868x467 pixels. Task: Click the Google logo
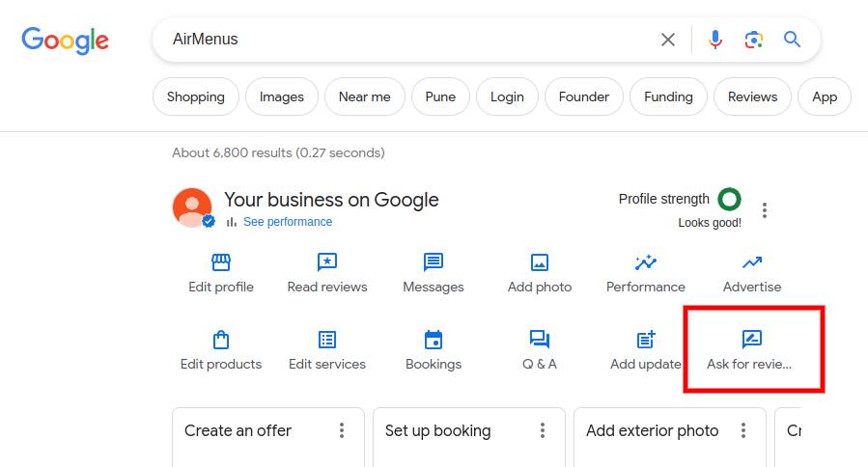click(x=65, y=41)
